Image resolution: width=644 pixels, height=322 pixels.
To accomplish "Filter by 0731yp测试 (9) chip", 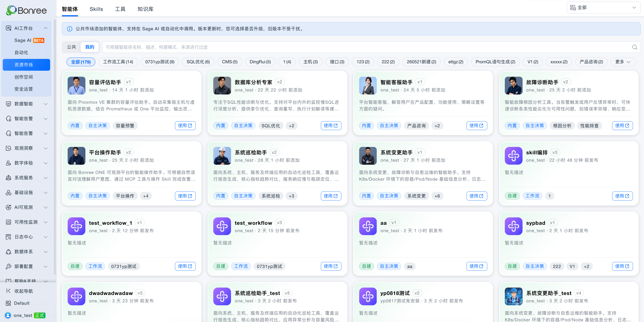I will coord(160,62).
